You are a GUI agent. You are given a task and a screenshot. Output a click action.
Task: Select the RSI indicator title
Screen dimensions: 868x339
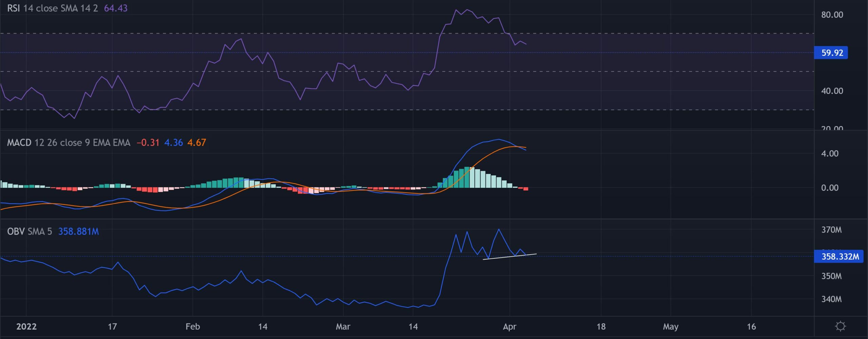(x=14, y=8)
